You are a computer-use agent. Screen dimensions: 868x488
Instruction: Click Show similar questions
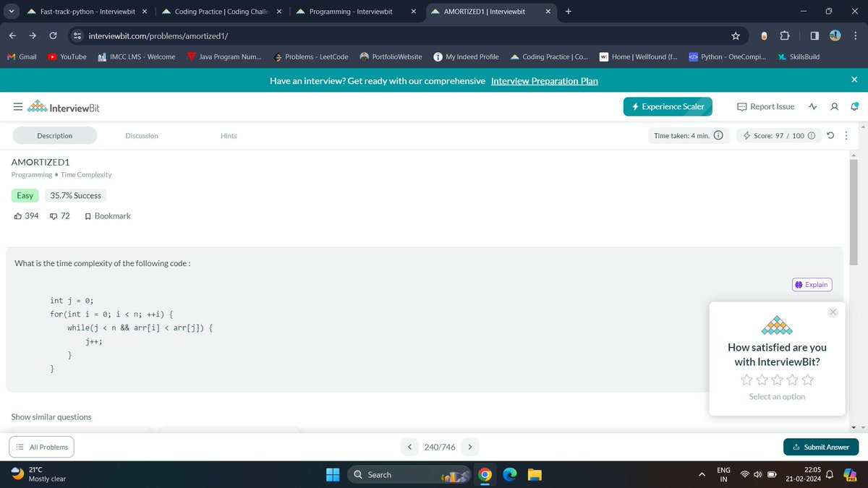(51, 417)
